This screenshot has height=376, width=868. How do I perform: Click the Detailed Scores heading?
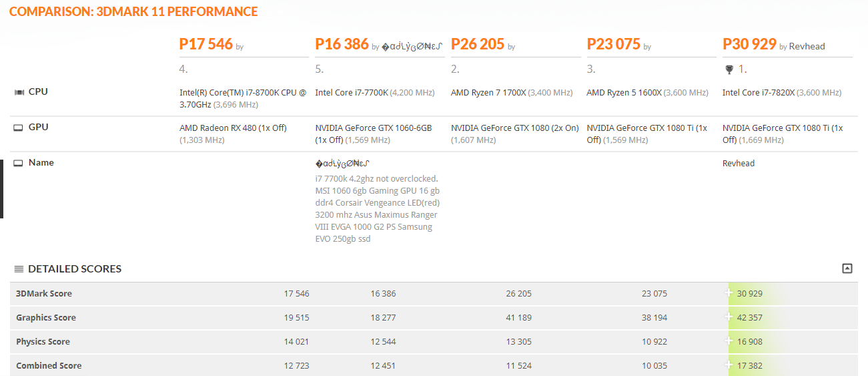coord(75,269)
